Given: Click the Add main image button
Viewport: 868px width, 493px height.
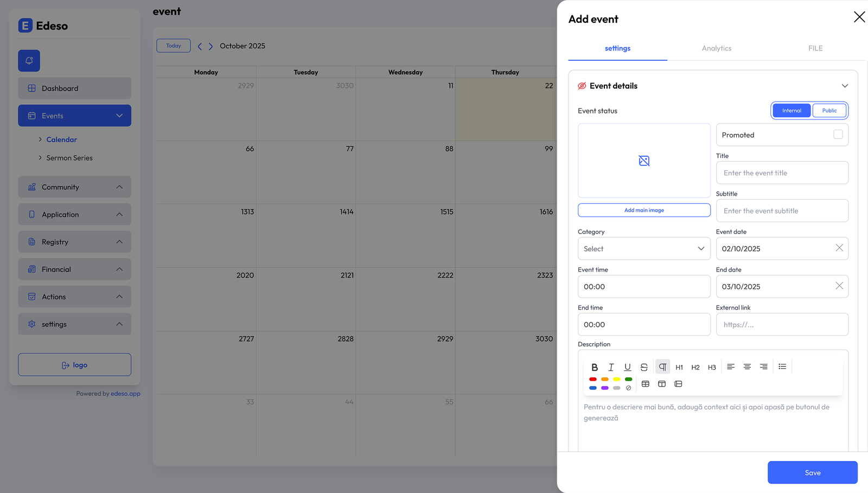Looking at the screenshot, I should pyautogui.click(x=644, y=210).
